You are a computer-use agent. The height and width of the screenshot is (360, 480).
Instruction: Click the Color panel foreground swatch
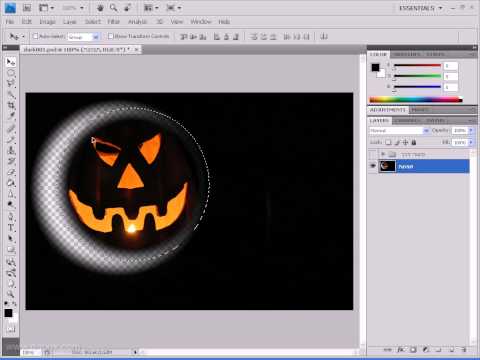(x=375, y=68)
